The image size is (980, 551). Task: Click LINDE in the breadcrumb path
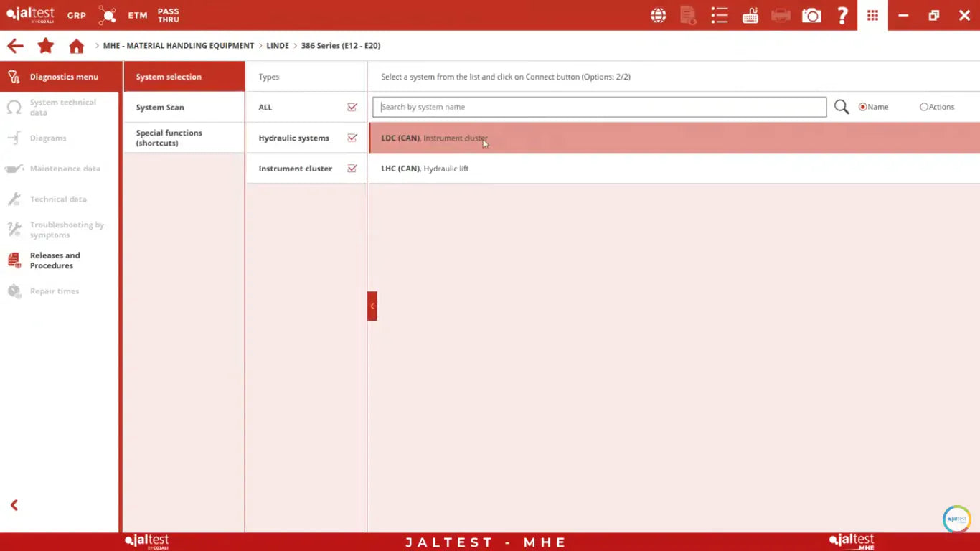(278, 45)
